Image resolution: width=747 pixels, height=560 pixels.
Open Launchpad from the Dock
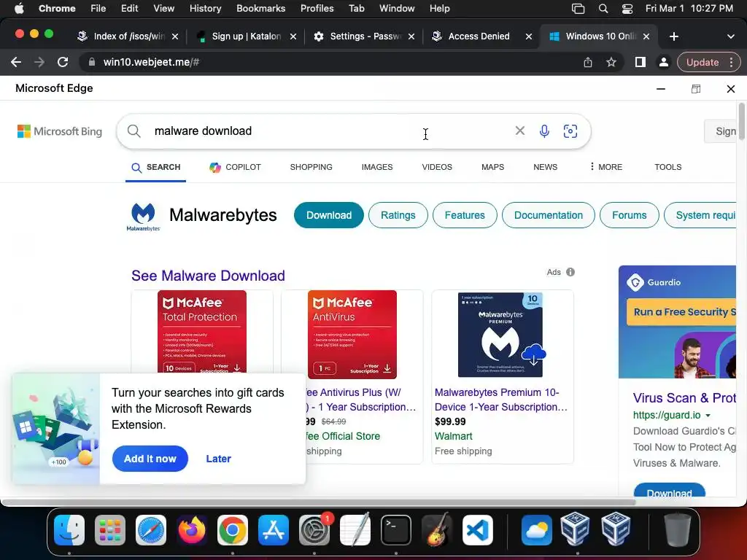coord(110,530)
